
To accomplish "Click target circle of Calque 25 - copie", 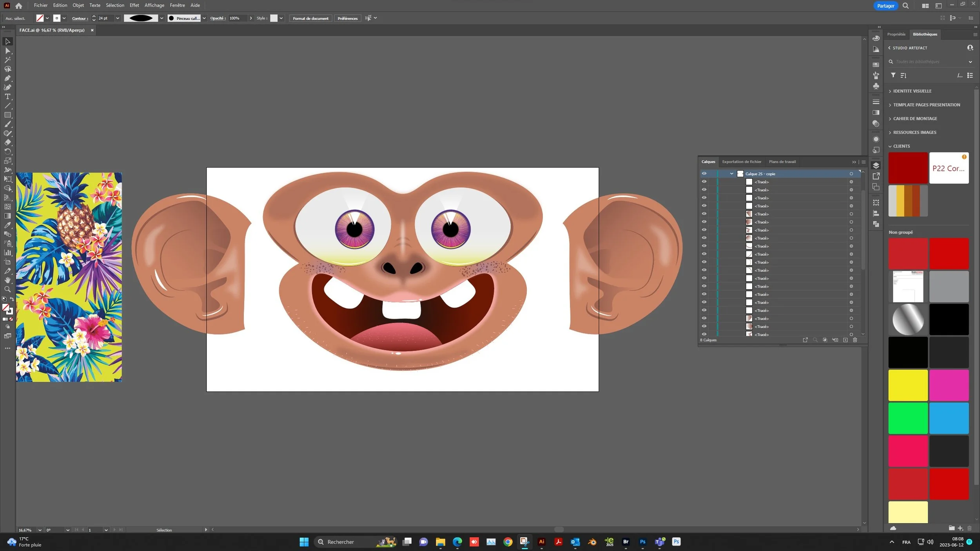I will click(851, 174).
